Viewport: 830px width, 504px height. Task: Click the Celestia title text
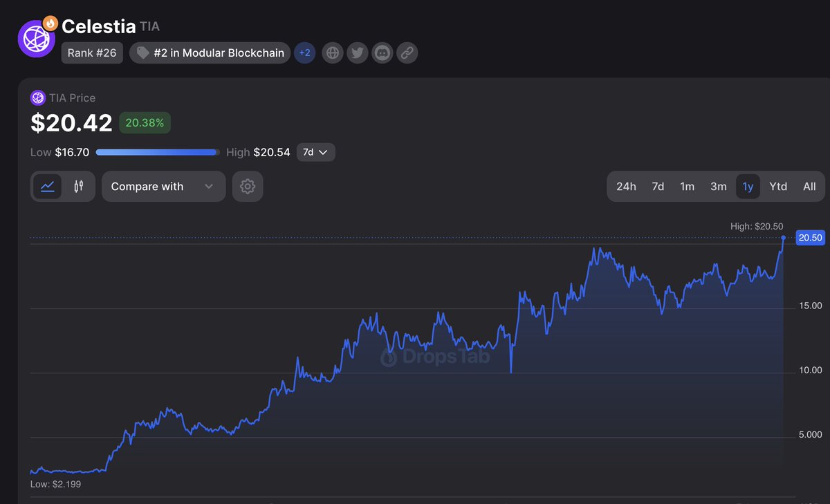[x=98, y=26]
